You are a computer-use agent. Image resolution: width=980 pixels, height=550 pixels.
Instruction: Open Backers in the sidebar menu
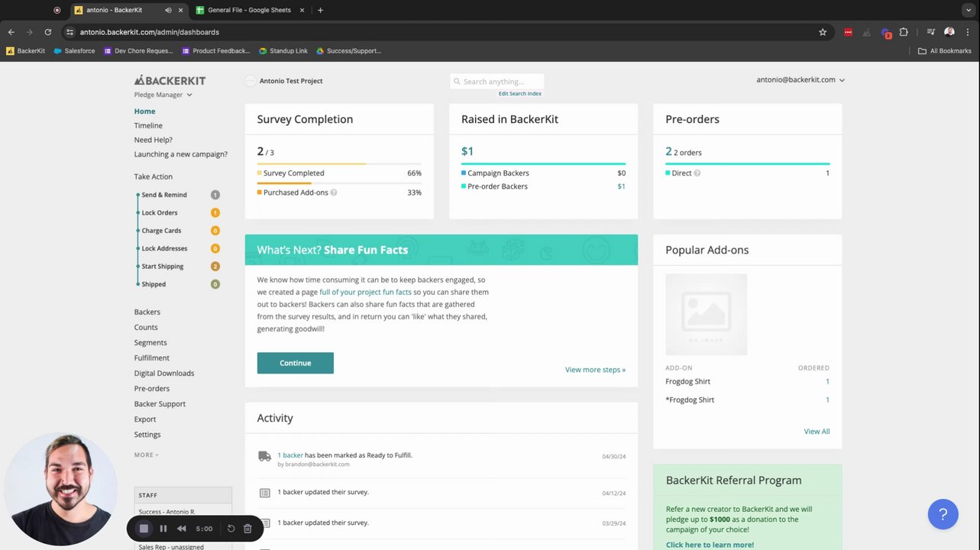[147, 312]
